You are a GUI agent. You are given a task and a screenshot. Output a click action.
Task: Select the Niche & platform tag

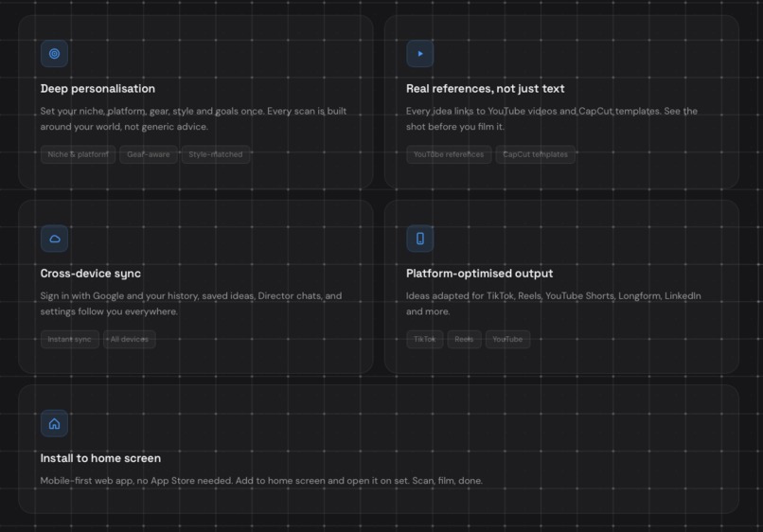click(78, 154)
